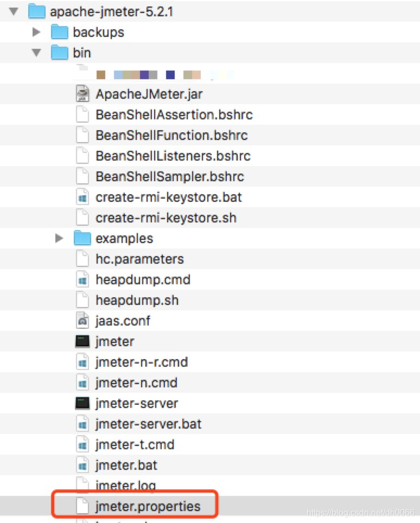The width and height of the screenshot is (420, 523).
Task: Select the heapdump.cmd file name
Action: click(143, 280)
